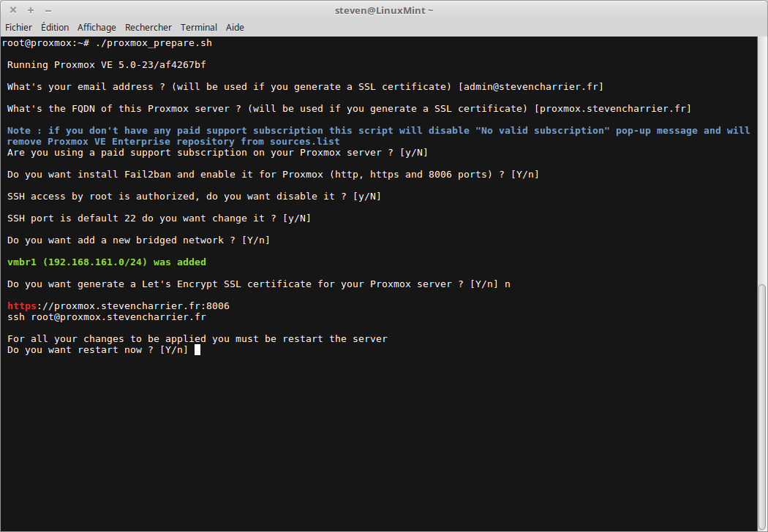Open the Fichier menu

pyautogui.click(x=18, y=28)
